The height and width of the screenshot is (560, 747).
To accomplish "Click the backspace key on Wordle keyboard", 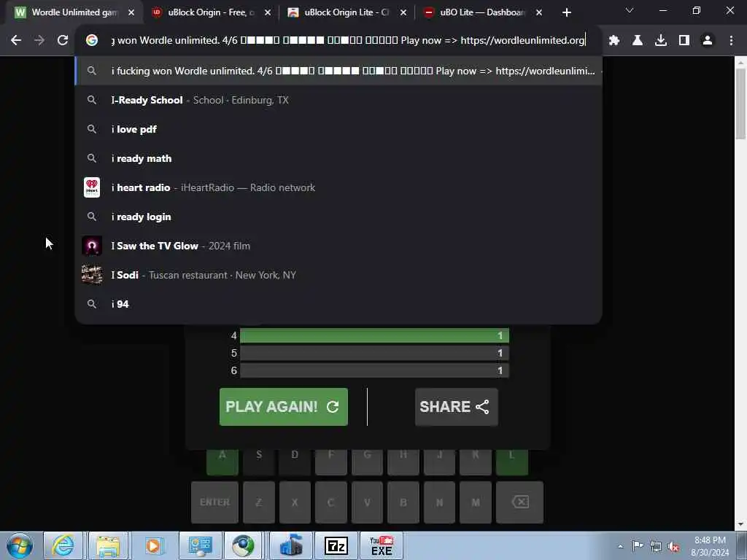I will tap(519, 502).
